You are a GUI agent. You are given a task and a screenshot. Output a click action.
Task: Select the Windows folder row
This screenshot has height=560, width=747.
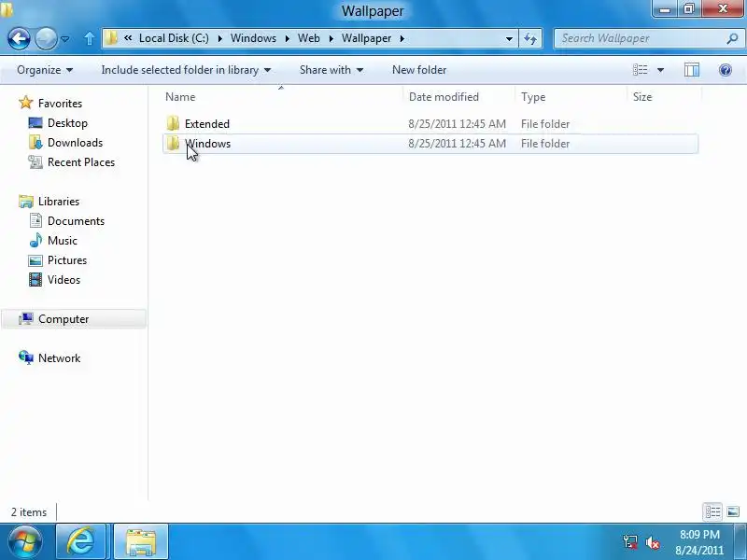[x=430, y=144]
